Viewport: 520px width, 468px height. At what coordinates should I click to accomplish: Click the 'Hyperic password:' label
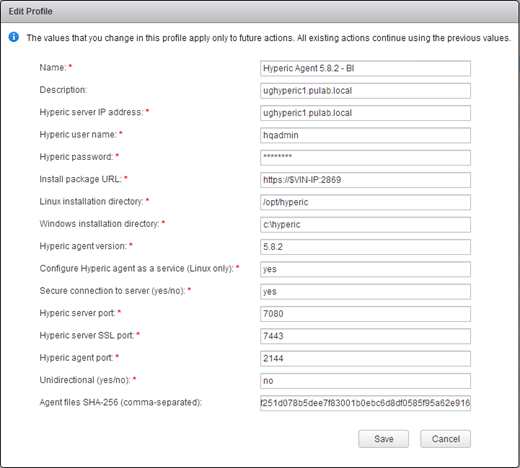tap(76, 157)
